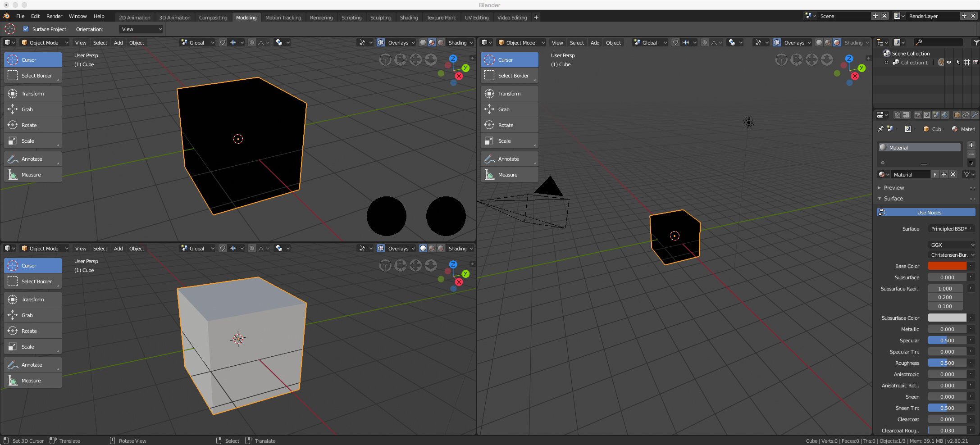
Task: Click the Roughness slider
Action: coord(947,363)
